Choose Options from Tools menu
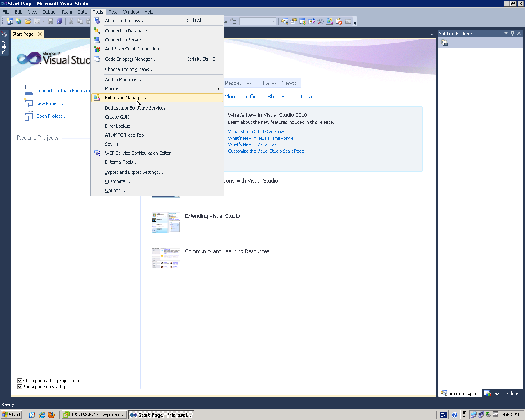The image size is (525, 420). pyautogui.click(x=157, y=190)
